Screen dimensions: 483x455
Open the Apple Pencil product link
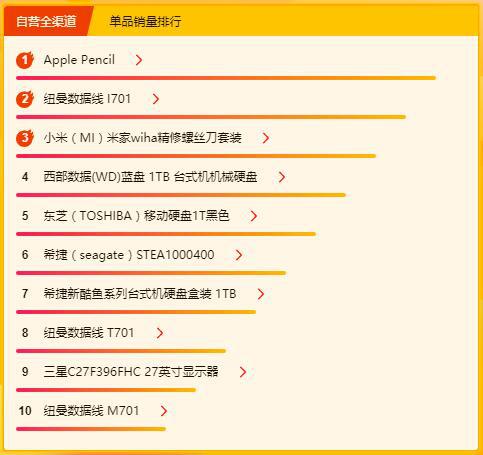point(79,60)
